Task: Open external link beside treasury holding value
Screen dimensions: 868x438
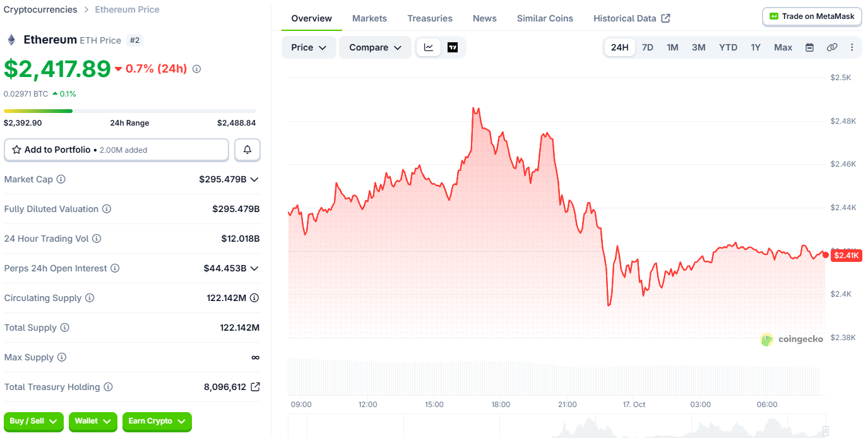Action: 255,387
